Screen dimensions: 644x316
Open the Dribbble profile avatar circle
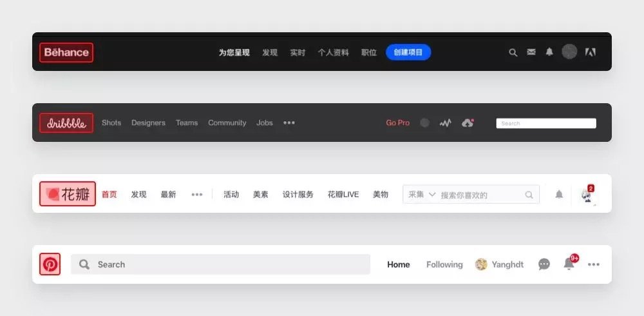(x=425, y=123)
